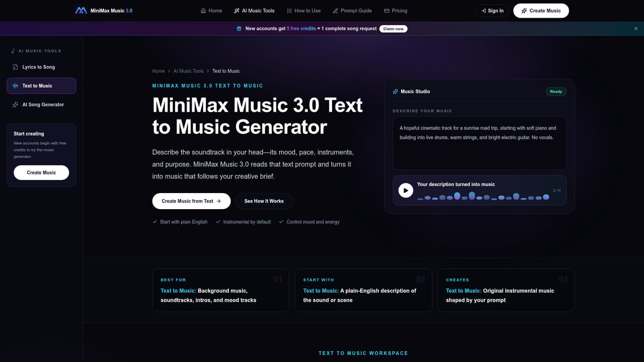644x362 pixels.
Task: Click See How It Works button
Action: click(x=264, y=201)
